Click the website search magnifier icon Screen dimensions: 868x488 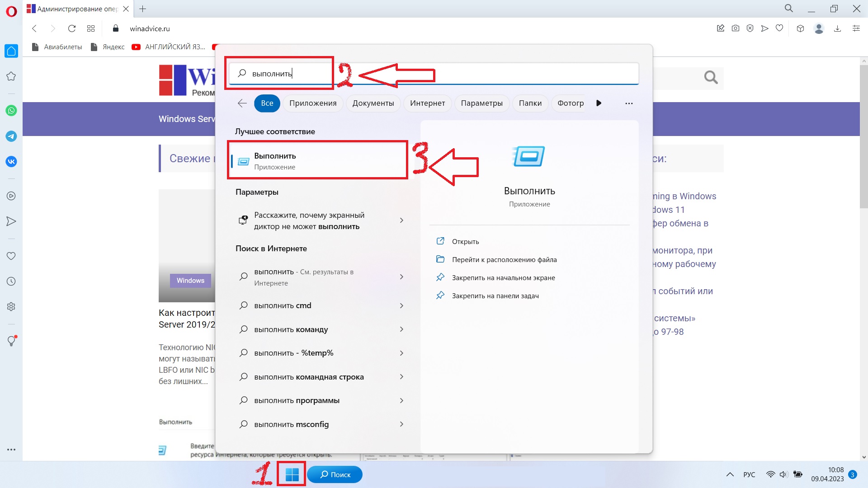[x=711, y=78]
